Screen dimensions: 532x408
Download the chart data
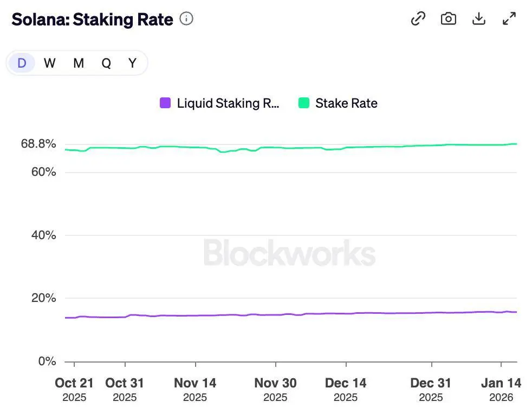pyautogui.click(x=479, y=19)
